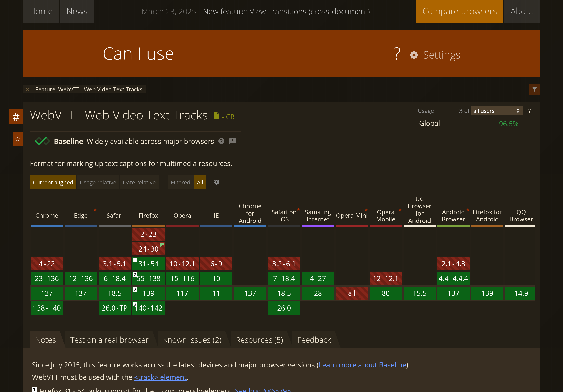This screenshot has height=392, width=563.
Task: Click the hash permalink icon
Action: pos(16,117)
